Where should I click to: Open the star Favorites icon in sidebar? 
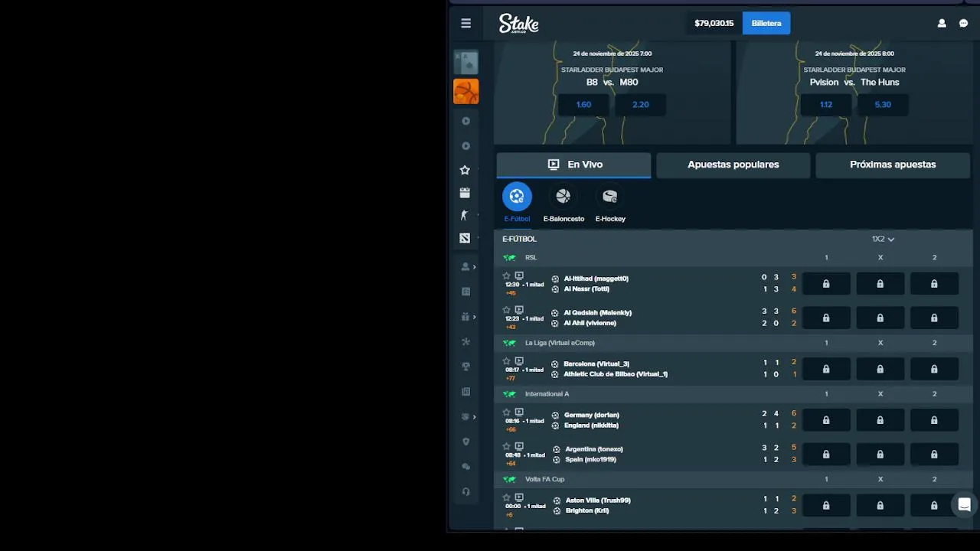tap(465, 170)
